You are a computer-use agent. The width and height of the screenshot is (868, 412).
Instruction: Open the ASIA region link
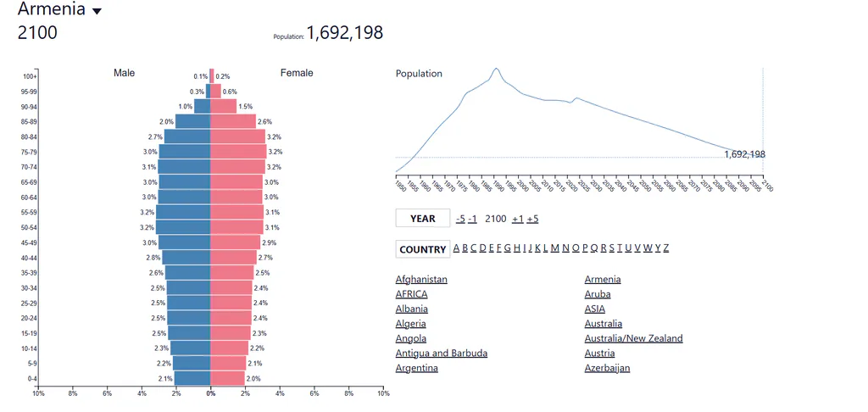(x=594, y=309)
